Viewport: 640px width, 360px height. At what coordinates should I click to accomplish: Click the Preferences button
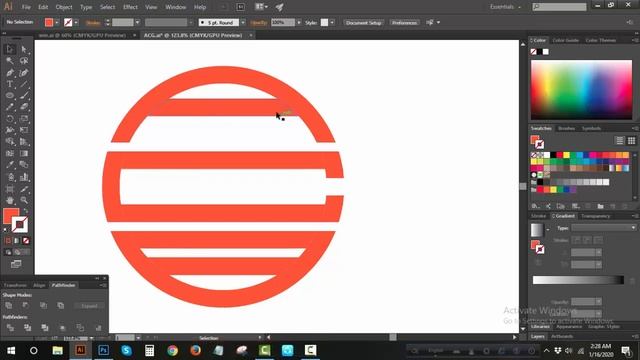pyautogui.click(x=404, y=22)
